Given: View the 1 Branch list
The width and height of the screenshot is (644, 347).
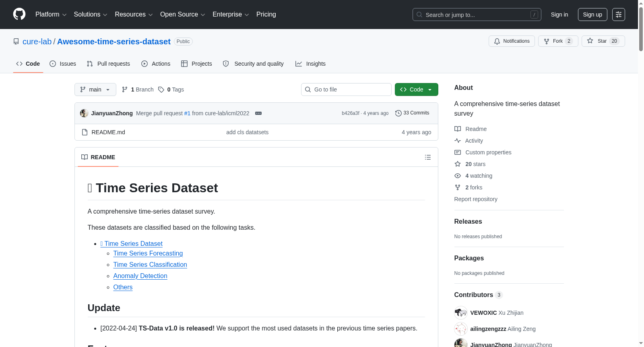Looking at the screenshot, I should point(138,89).
